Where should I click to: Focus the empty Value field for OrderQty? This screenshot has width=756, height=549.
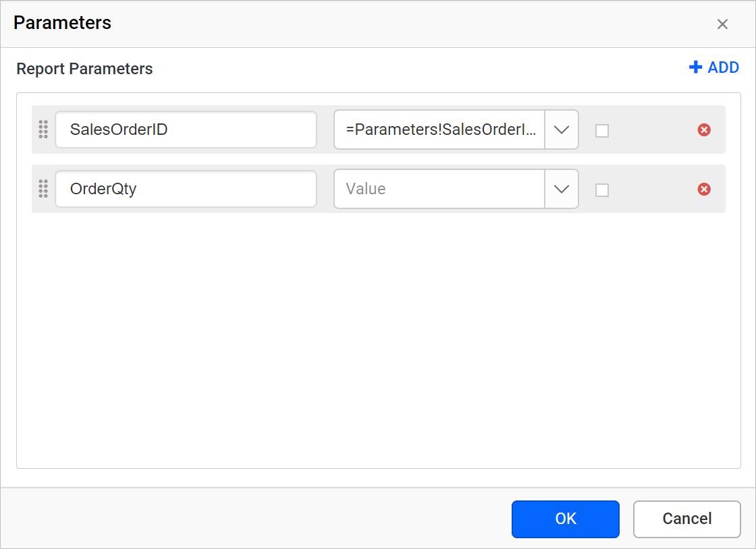439,189
